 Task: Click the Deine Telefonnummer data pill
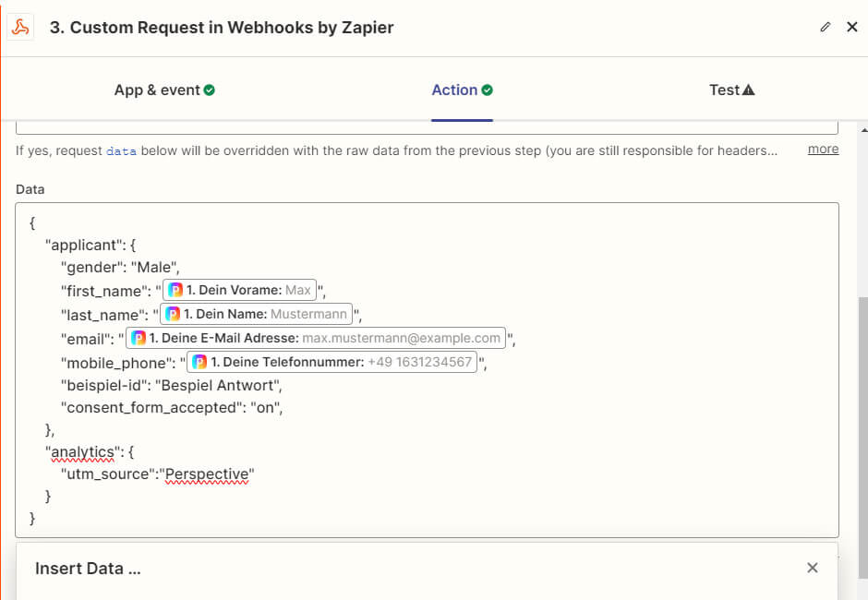pyautogui.click(x=333, y=363)
